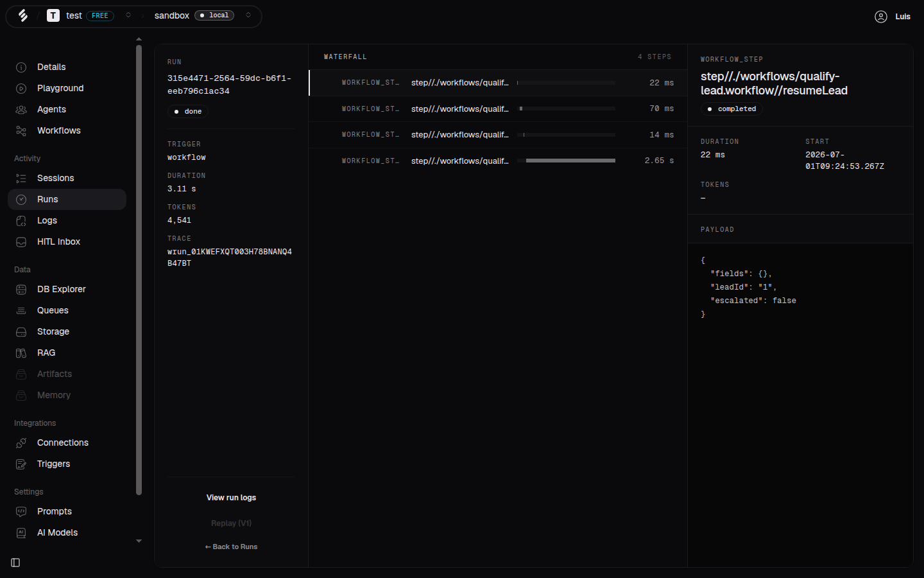Click the Connections sidebar icon
Screen dimensions: 924x578
(x=21, y=442)
